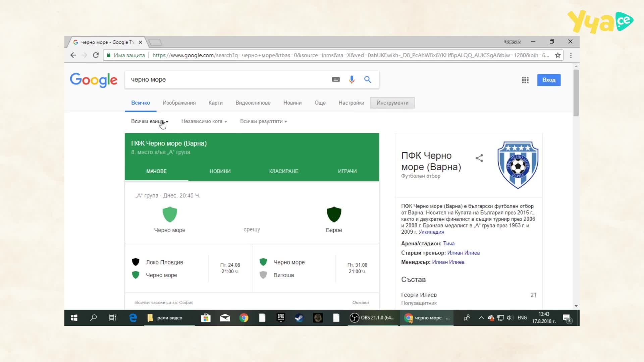This screenshot has width=644, height=362.
Task: Click the pinned Chrome icon on the taskbar
Action: pyautogui.click(x=244, y=318)
